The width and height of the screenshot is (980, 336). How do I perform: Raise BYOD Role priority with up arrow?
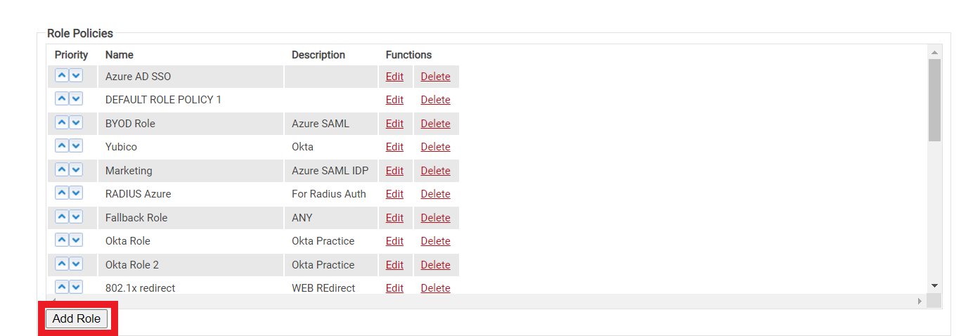62,123
